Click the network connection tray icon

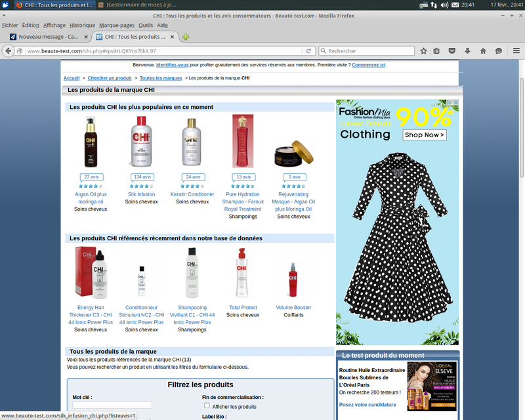click(x=434, y=5)
